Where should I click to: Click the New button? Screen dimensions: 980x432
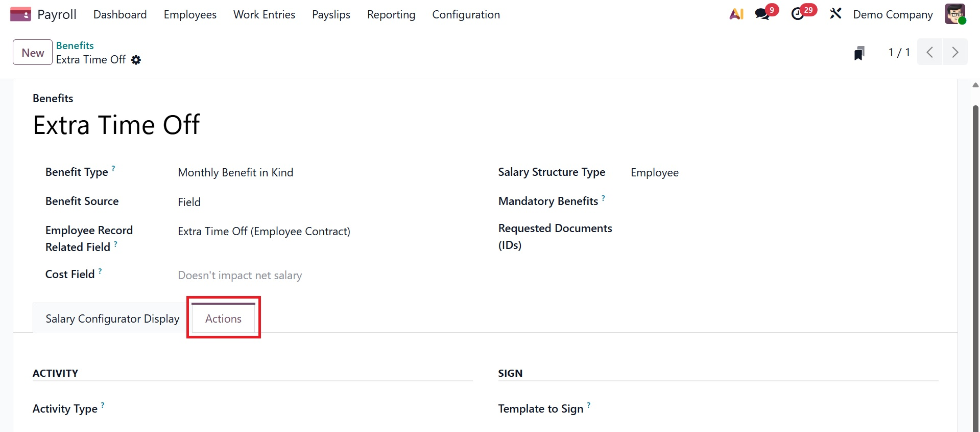pos(33,53)
